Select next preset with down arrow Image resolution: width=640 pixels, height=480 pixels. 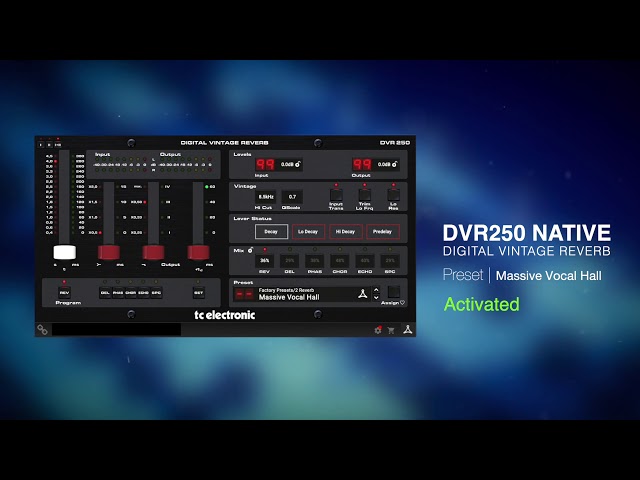(x=376, y=298)
